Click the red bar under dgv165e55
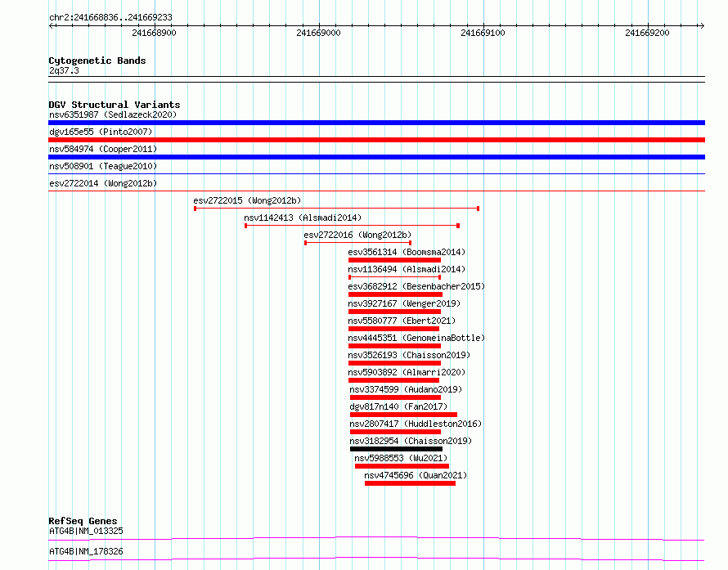728x570 pixels. 376,140
